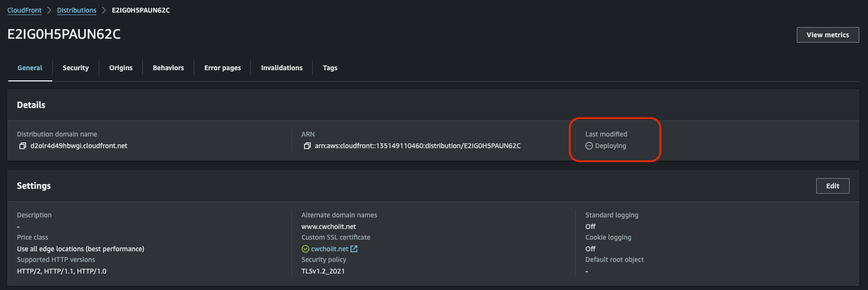This screenshot has width=868, height=290.
Task: Click the Custom SSL certificate label
Action: point(336,237)
